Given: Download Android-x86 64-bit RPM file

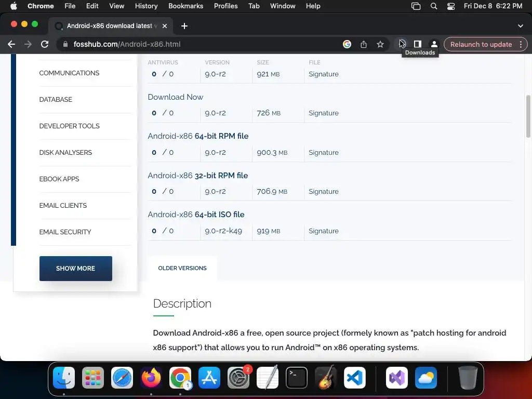Looking at the screenshot, I should coord(198,136).
